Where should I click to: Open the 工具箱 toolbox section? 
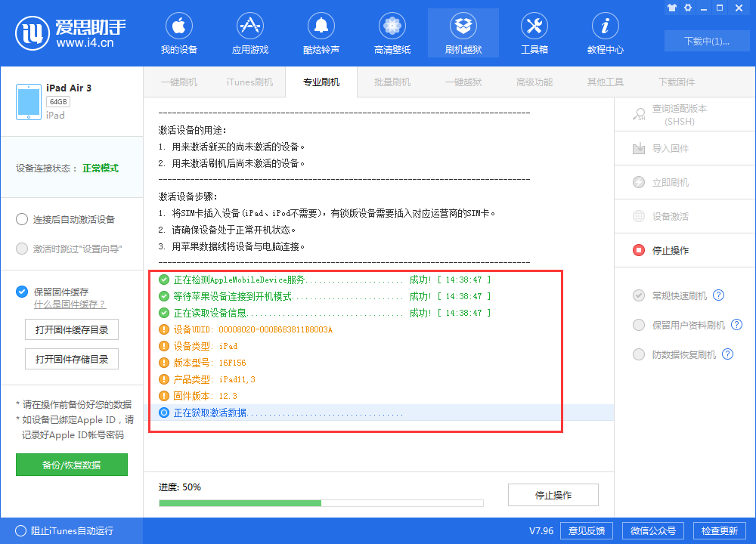tap(534, 32)
